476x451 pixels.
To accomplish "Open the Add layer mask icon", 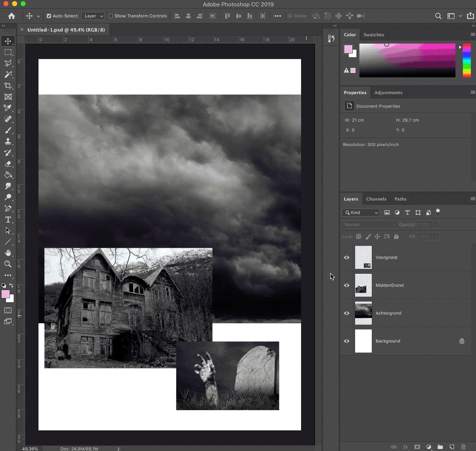I will click(417, 447).
